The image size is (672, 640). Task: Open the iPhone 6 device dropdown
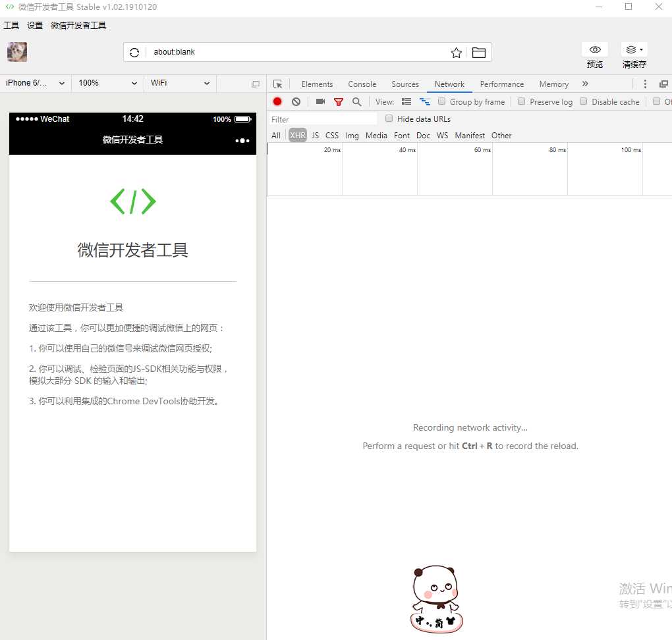[x=36, y=83]
